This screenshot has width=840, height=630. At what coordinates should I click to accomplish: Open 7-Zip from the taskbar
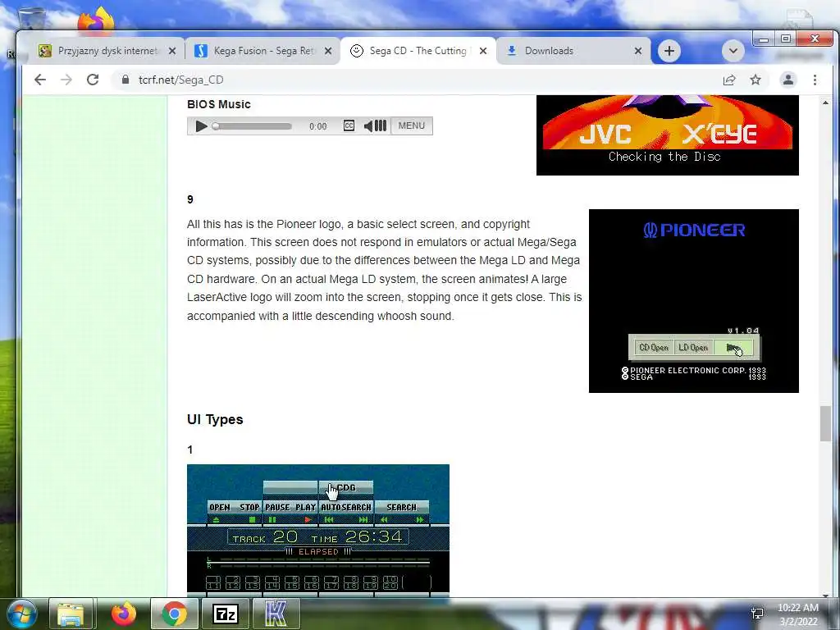point(226,614)
